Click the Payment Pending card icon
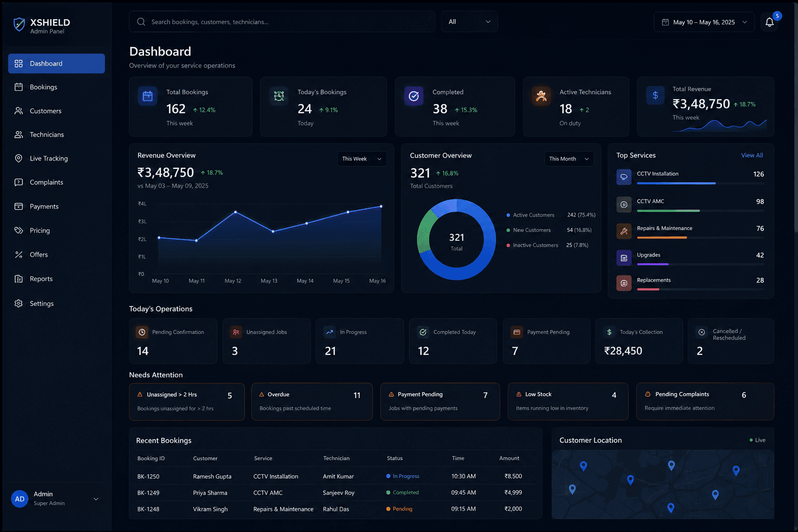The height and width of the screenshot is (532, 798). click(516, 332)
